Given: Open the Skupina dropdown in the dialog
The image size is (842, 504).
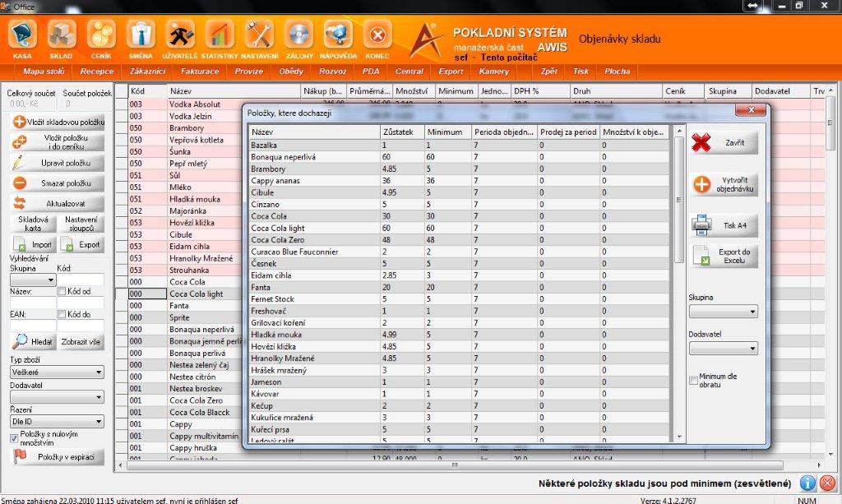Looking at the screenshot, I should tap(724, 312).
